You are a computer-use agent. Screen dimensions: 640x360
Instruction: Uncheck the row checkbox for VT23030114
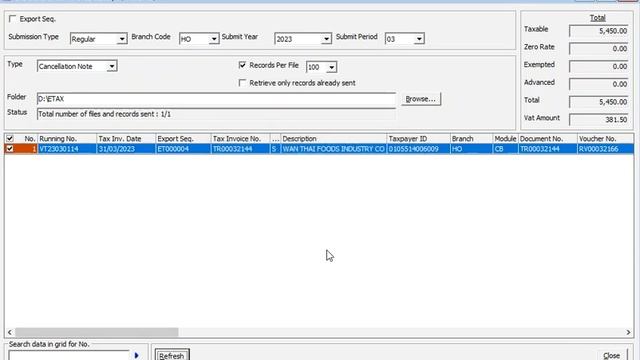pyautogui.click(x=10, y=149)
